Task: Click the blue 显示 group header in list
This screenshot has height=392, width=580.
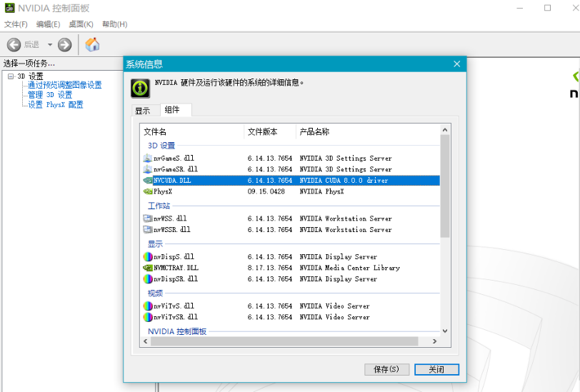Action: tap(156, 244)
